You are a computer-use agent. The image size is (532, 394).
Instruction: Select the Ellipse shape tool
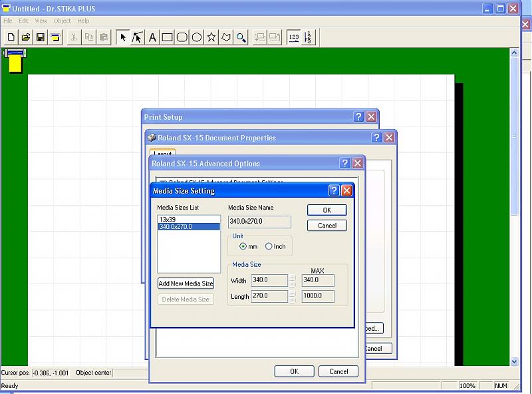[x=196, y=37]
